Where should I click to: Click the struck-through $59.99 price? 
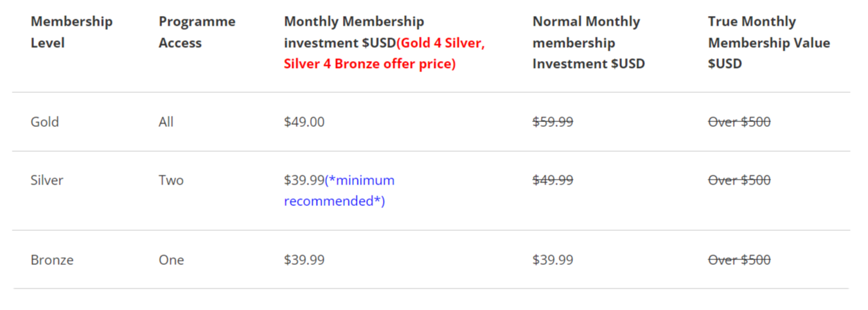point(553,122)
